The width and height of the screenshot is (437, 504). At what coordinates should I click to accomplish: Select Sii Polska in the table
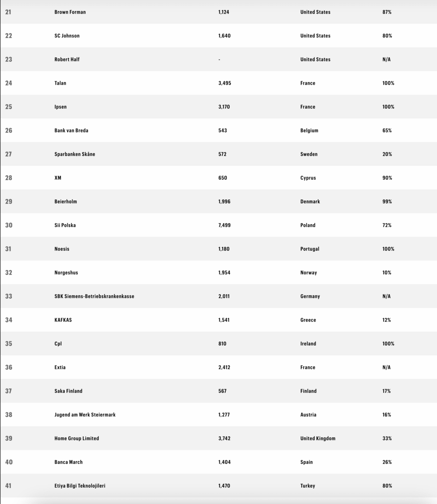point(65,225)
